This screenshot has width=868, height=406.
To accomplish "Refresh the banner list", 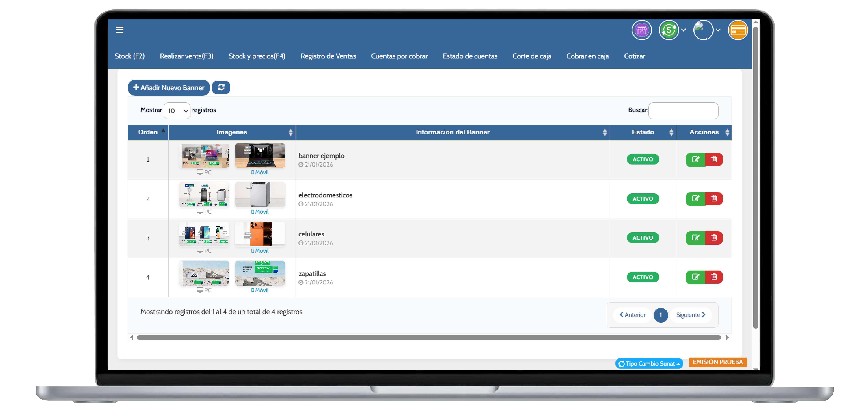I will tap(221, 88).
